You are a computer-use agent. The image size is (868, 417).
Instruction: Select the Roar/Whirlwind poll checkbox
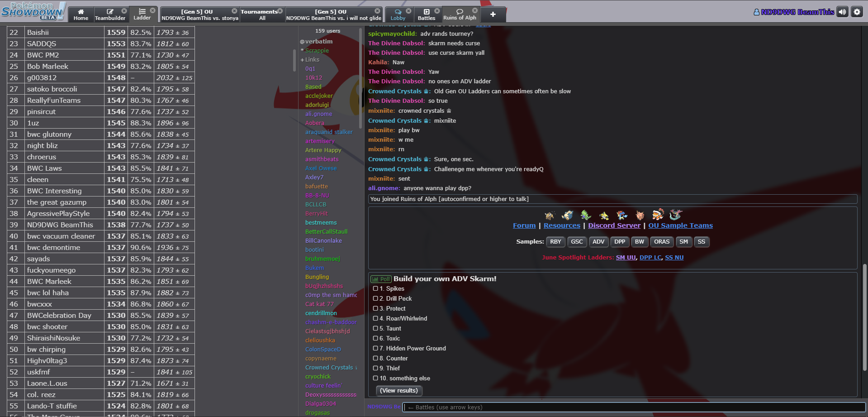tap(375, 319)
